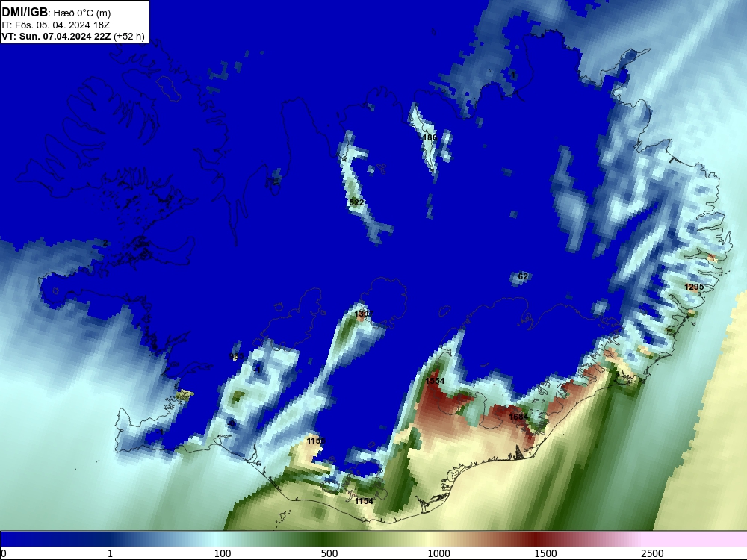Click the colorbar tick label 100
The height and width of the screenshot is (560, 747).
[223, 553]
